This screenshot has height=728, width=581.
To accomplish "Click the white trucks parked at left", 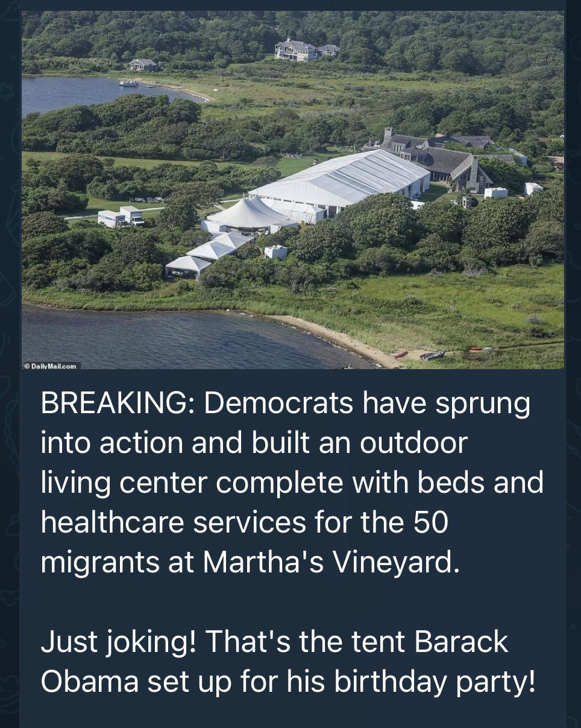I will tap(121, 217).
